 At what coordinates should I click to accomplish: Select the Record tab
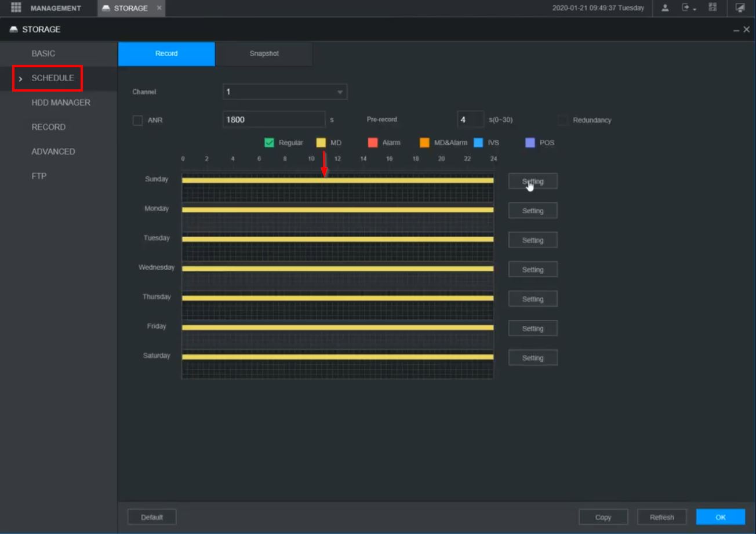point(166,54)
